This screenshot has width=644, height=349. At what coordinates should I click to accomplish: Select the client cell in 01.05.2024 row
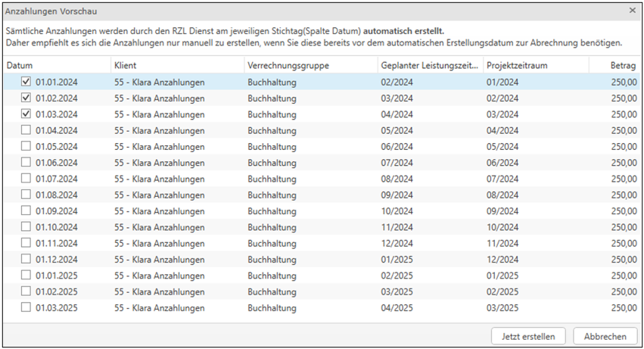click(x=159, y=146)
